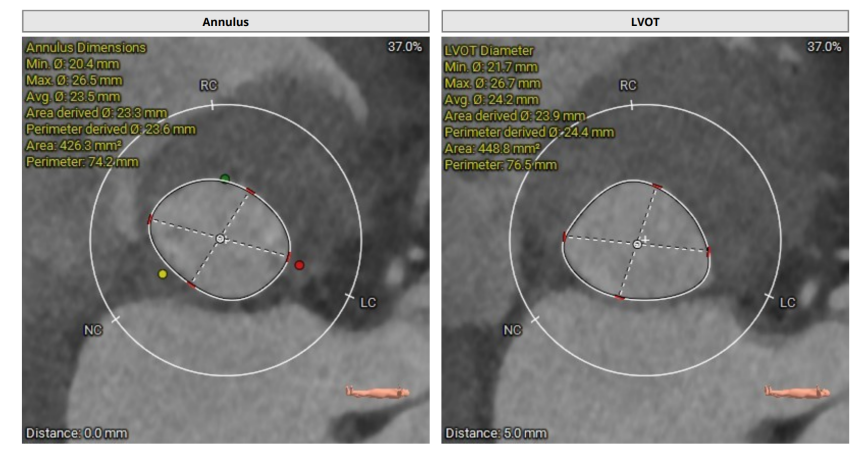Click the patient orientation figure in Annulus view

[x=378, y=392]
